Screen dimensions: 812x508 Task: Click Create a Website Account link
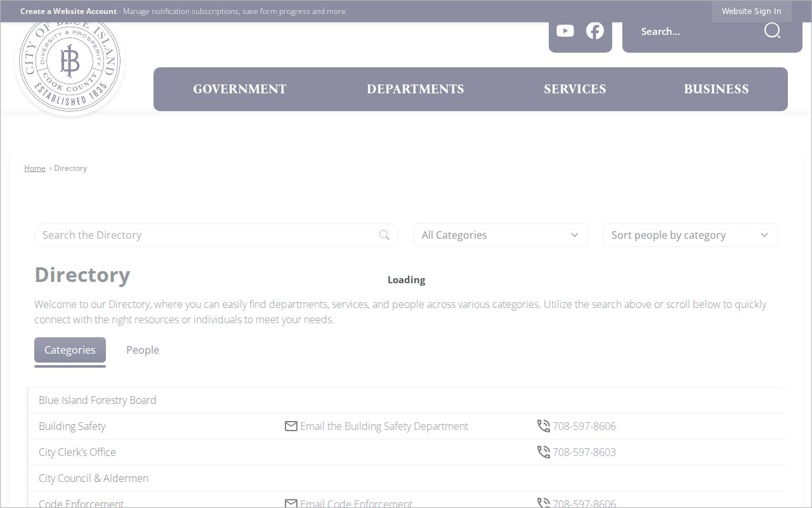(69, 11)
